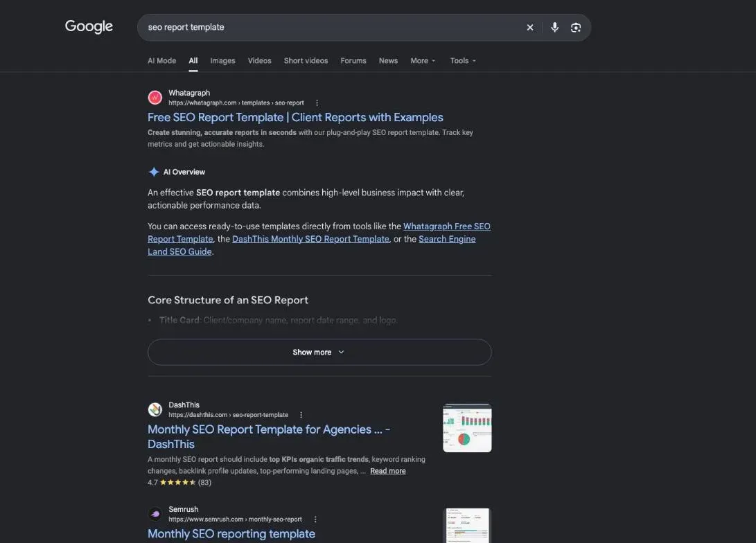Viewport: 756px width, 543px height.
Task: Open Free SEO Report Template result
Action: click(x=295, y=117)
